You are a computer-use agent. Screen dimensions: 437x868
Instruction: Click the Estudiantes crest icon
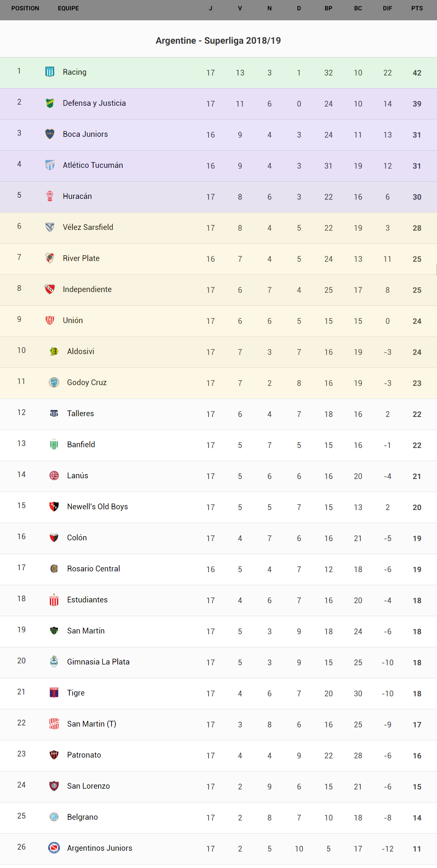54,599
